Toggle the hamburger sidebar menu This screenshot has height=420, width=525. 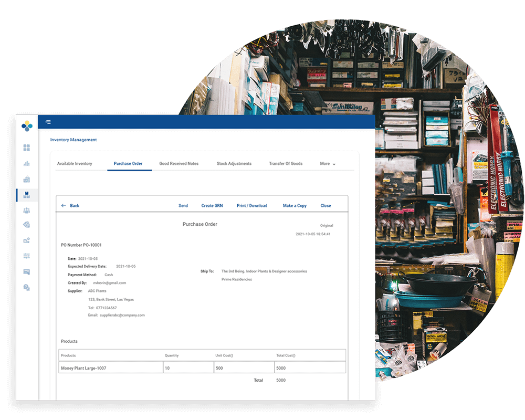(x=48, y=122)
